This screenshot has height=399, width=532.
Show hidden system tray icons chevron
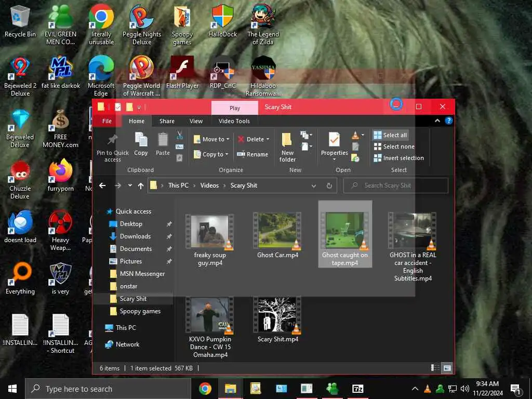coord(415,389)
